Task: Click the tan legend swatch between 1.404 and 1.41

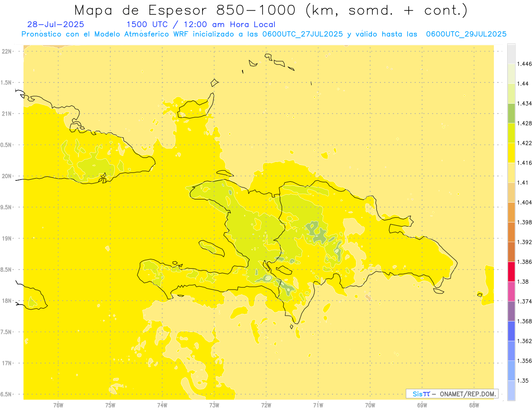Action: point(511,192)
